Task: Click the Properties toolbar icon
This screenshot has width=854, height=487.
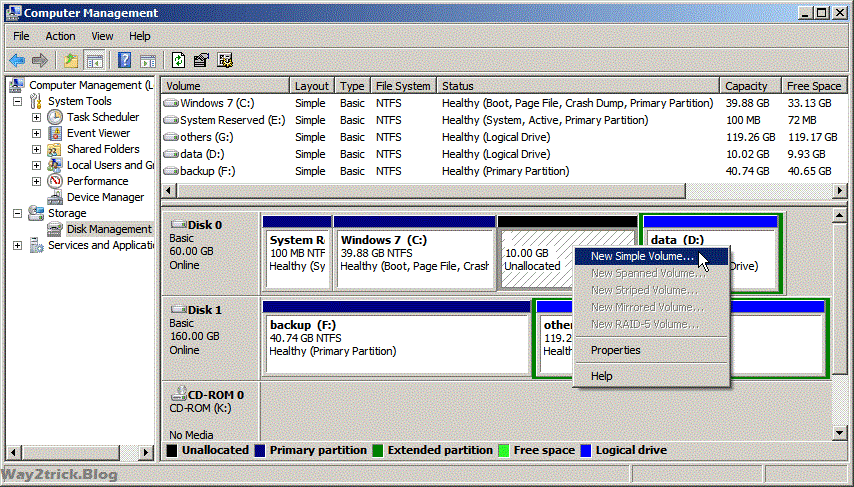Action: [x=201, y=60]
